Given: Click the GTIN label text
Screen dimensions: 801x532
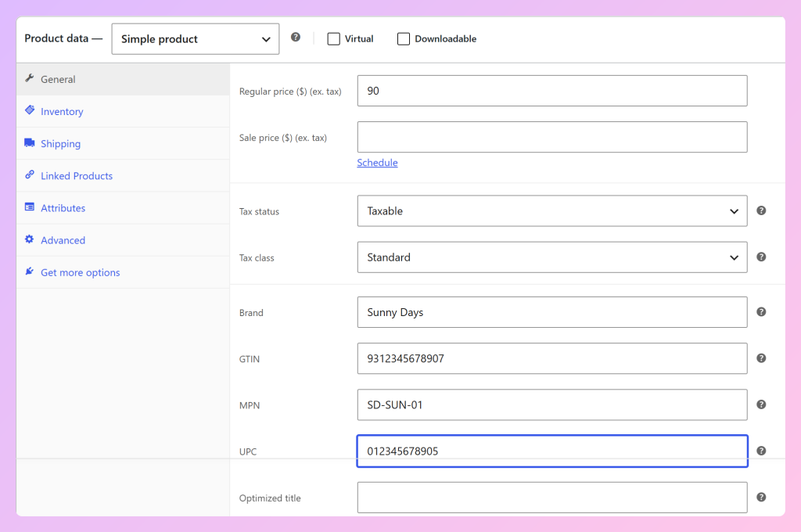Looking at the screenshot, I should pos(250,359).
